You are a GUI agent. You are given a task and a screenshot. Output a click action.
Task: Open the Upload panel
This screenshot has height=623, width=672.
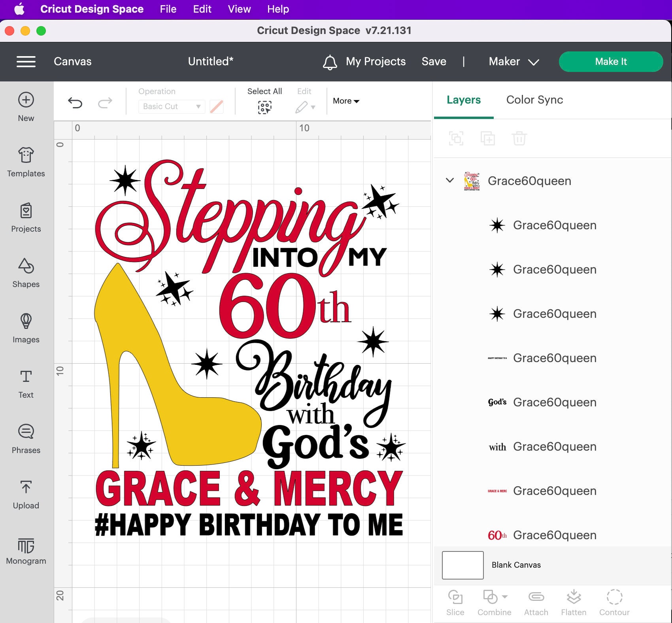26,494
